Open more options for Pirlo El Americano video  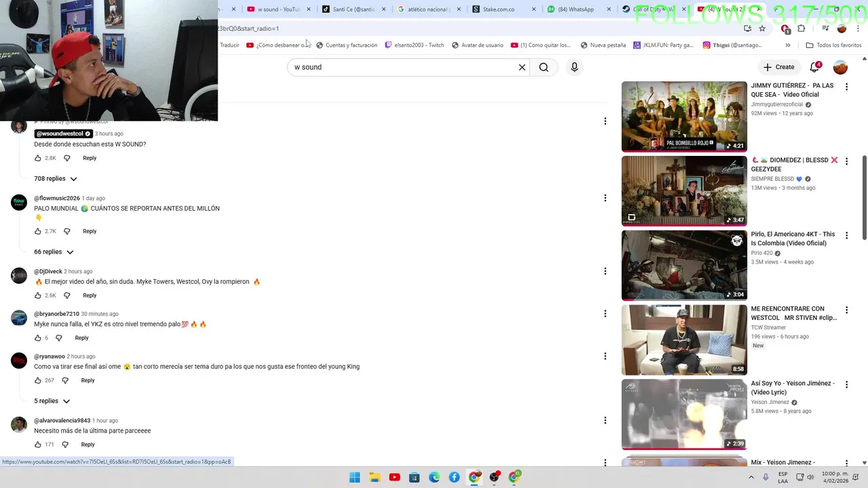(846, 235)
